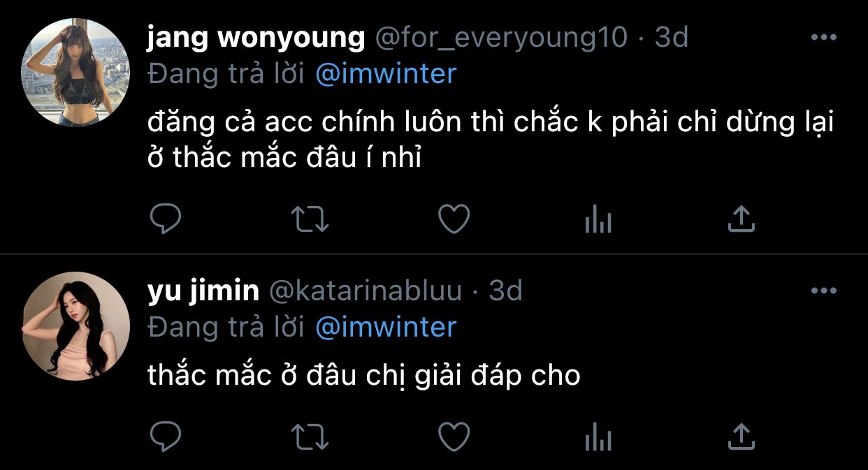View analytics of jang wonyoung's tweet

pos(598,220)
